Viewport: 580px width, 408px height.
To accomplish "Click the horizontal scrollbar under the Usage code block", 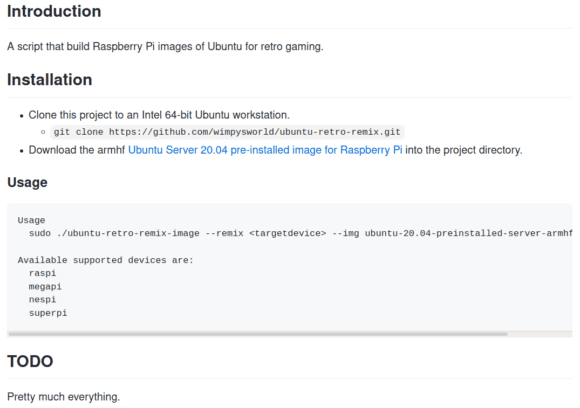I will tap(258, 334).
